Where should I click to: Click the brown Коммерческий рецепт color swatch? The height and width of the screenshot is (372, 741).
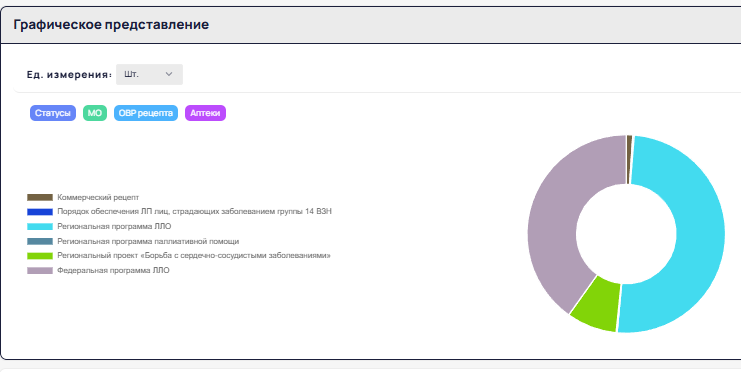pyautogui.click(x=40, y=197)
